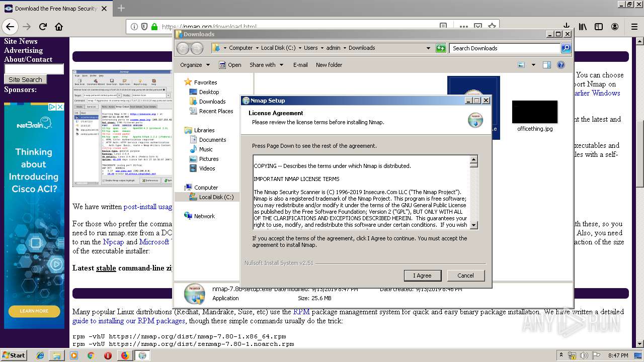Open explorer Help question mark icon
644x362 pixels.
561,65
